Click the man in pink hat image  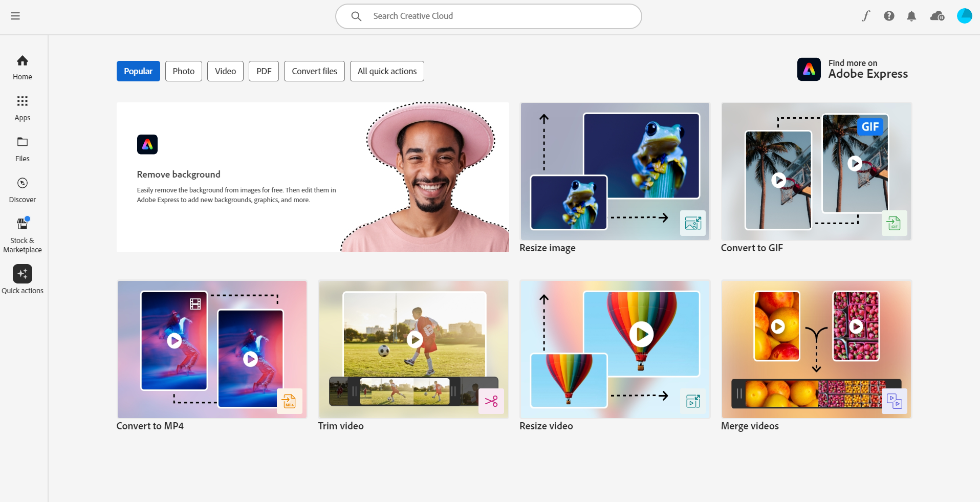coord(426,177)
